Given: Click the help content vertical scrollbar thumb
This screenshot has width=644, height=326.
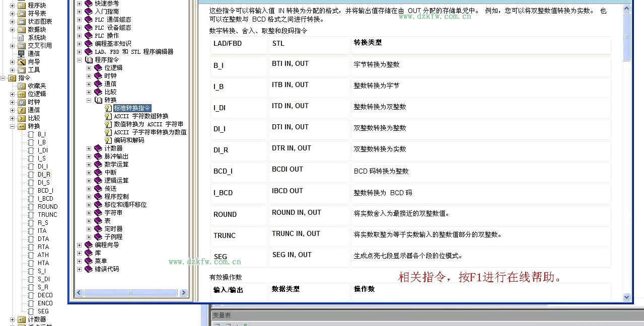Looking at the screenshot, I should point(627,36).
